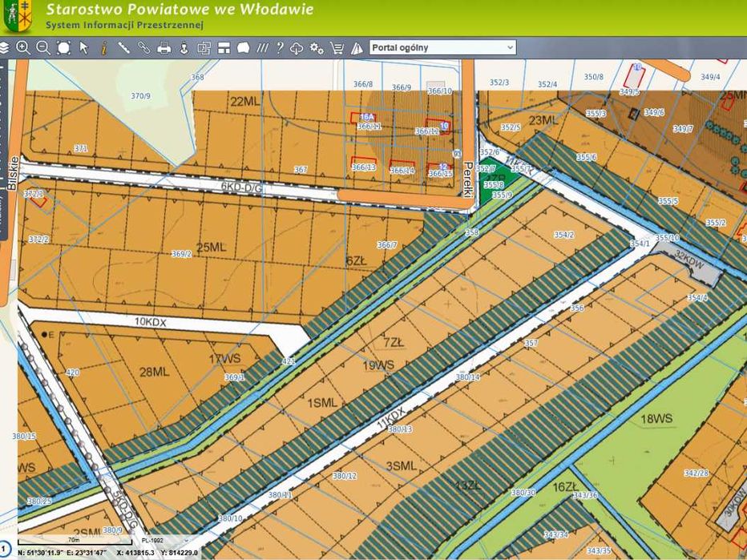The width and height of the screenshot is (747, 560).
Task: Select the arrow pointer tool
Action: coord(84,47)
